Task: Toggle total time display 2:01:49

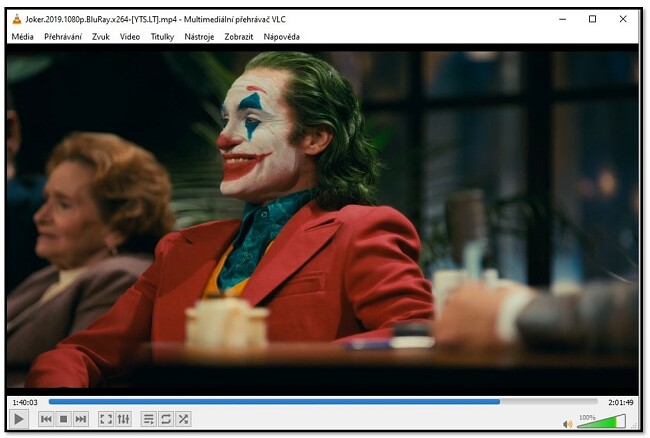Action: click(621, 402)
